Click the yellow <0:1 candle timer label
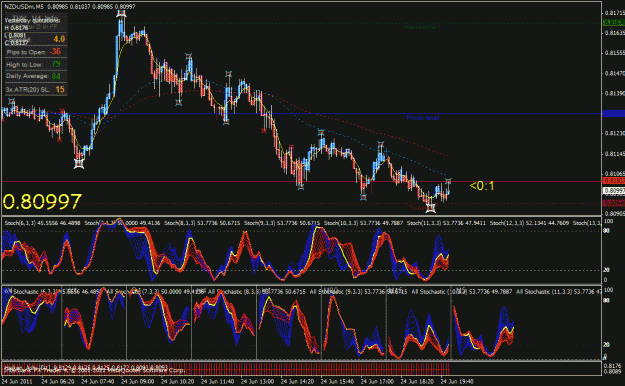The width and height of the screenshot is (625, 386). 482,186
